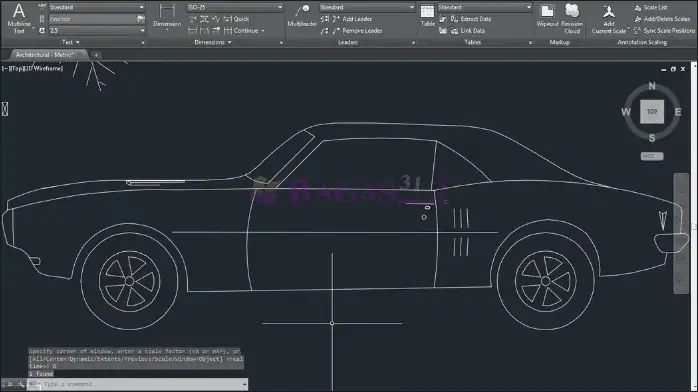The height and width of the screenshot is (392, 698).
Task: Open the multileader style dropdown
Action: [367, 7]
